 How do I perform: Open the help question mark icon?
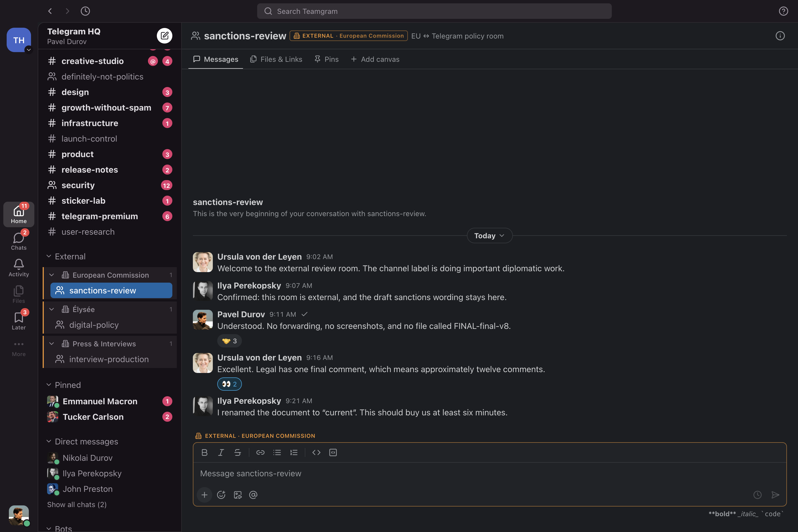783,11
